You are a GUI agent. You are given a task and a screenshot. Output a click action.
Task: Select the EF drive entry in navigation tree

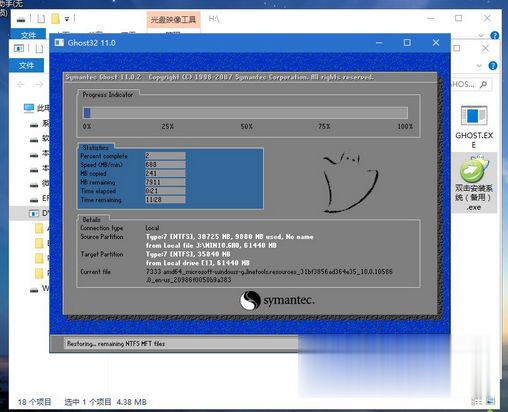coord(39,199)
